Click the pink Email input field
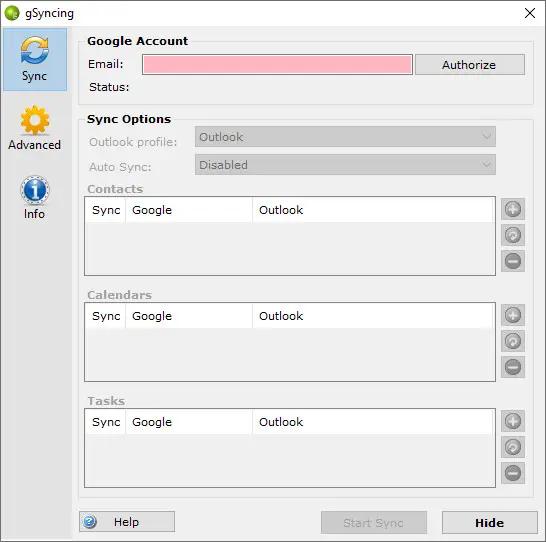The width and height of the screenshot is (546, 542). (277, 65)
